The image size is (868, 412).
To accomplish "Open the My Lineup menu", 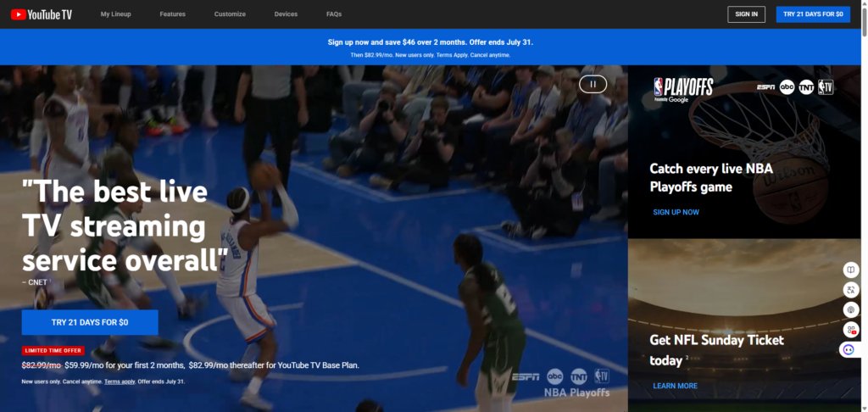I will [115, 14].
